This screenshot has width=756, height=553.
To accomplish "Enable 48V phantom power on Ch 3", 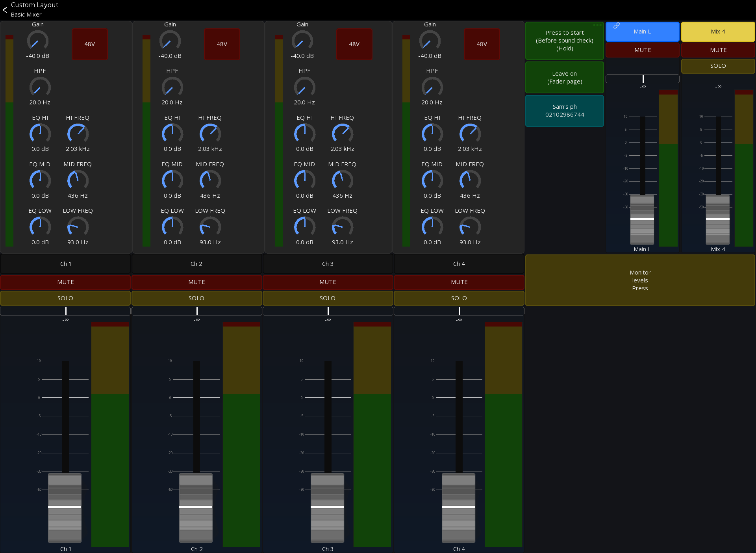I will click(354, 44).
